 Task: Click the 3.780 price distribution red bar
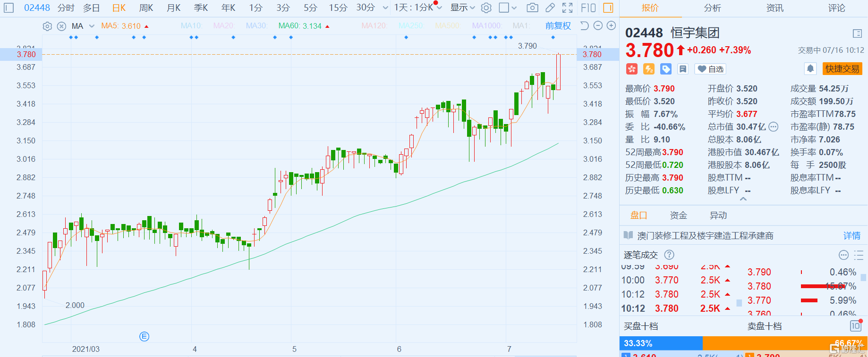tap(822, 286)
